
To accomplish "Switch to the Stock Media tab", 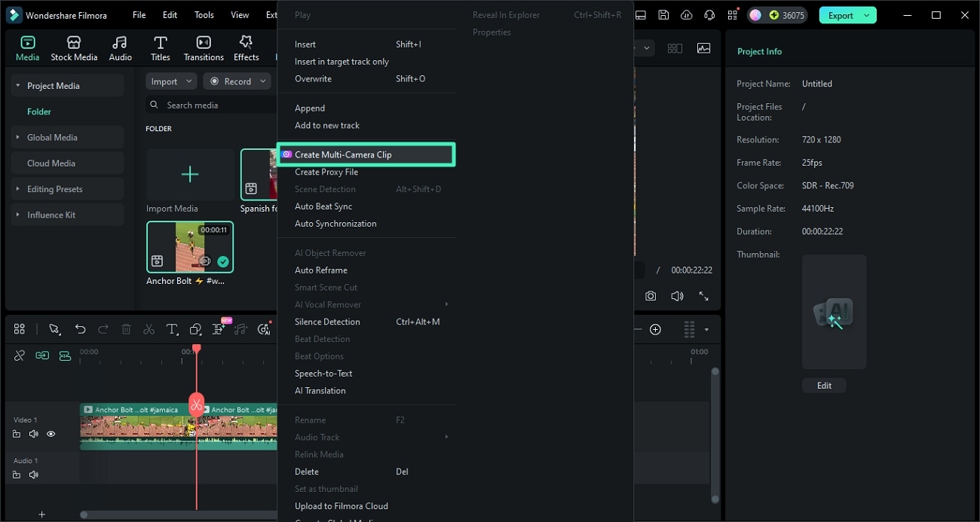I will coord(74,47).
